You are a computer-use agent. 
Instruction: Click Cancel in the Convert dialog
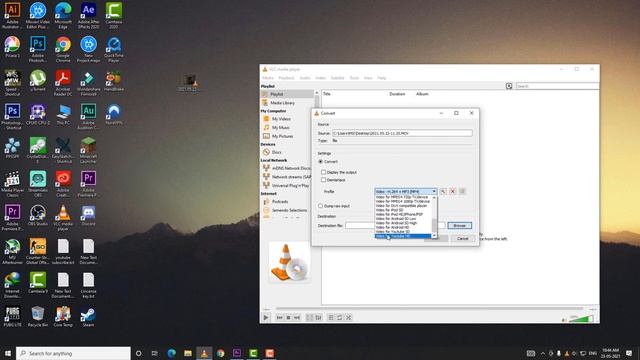(462, 238)
